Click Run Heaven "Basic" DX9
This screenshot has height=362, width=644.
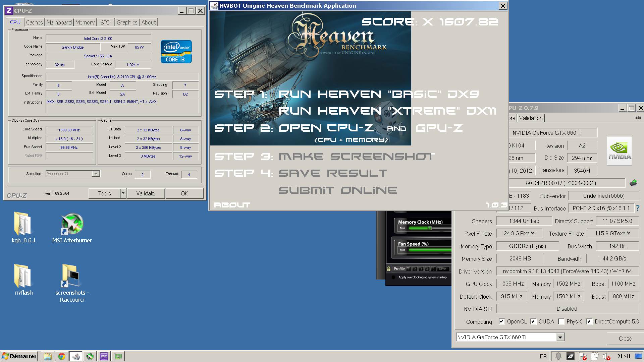[x=379, y=94]
